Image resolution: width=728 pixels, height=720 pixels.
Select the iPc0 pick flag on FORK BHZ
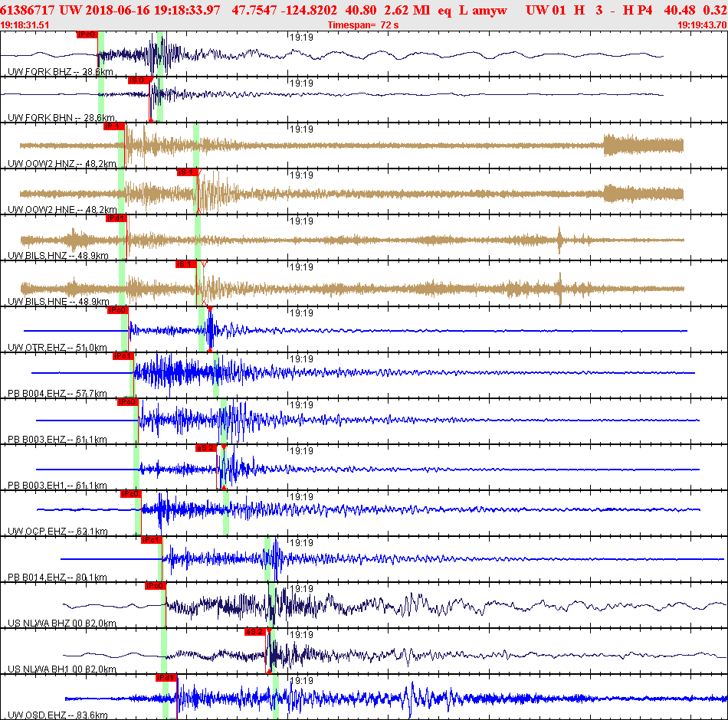[x=87, y=34]
